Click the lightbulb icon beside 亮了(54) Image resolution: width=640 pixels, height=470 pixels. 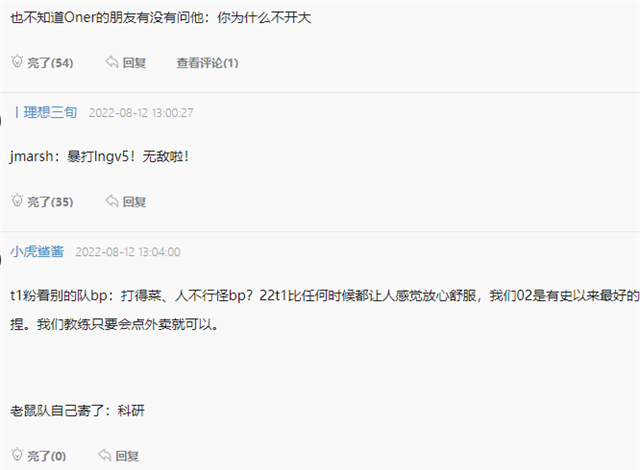[17, 61]
